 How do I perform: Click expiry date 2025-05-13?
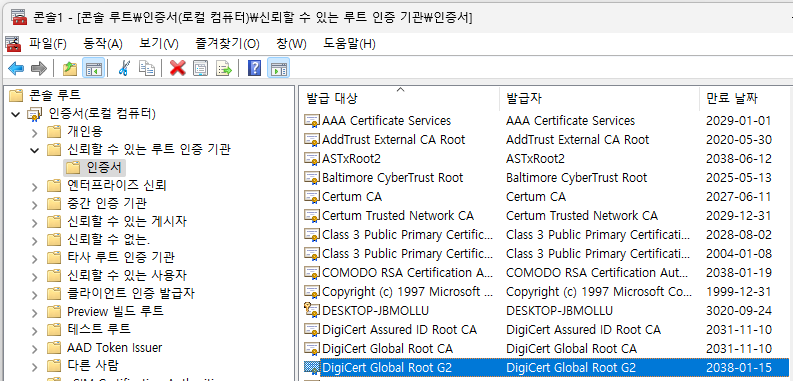[x=739, y=178]
